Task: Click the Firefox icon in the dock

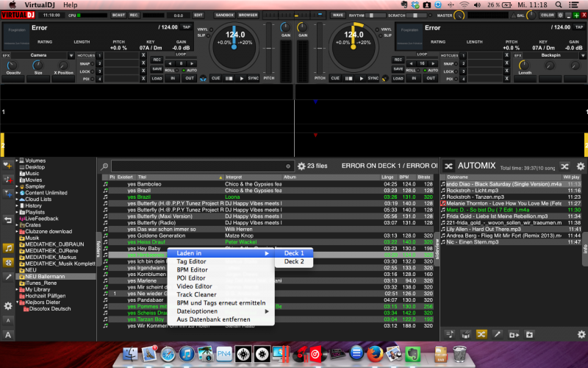Action: pos(374,355)
